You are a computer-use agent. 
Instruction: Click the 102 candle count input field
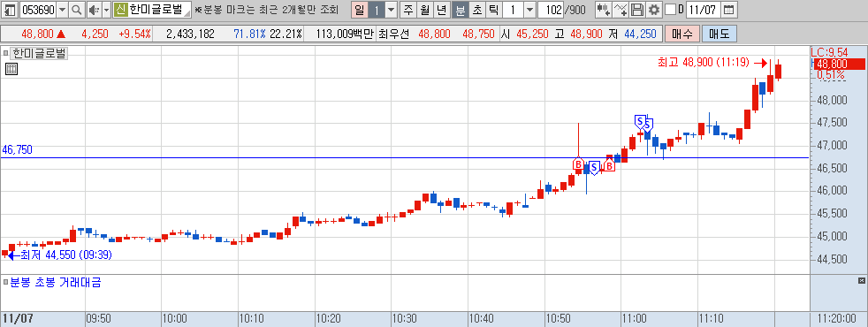pyautogui.click(x=551, y=10)
